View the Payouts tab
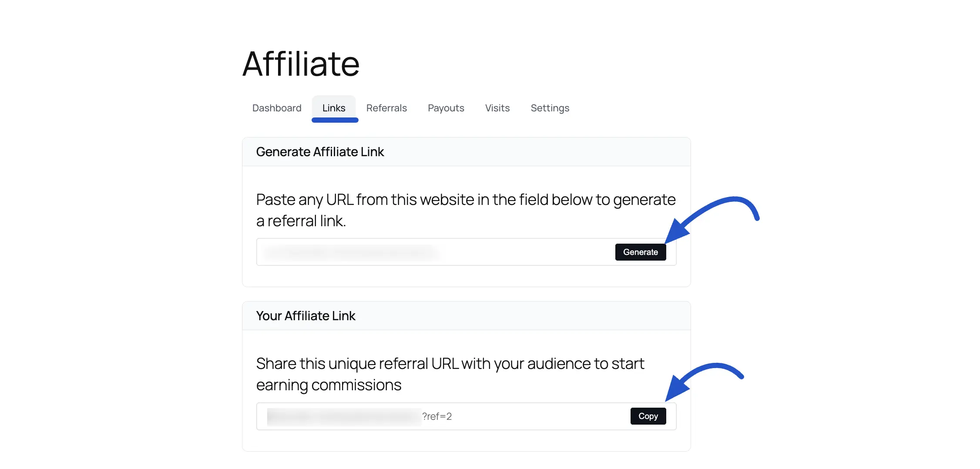Screen dimensions: 980x469 point(446,108)
